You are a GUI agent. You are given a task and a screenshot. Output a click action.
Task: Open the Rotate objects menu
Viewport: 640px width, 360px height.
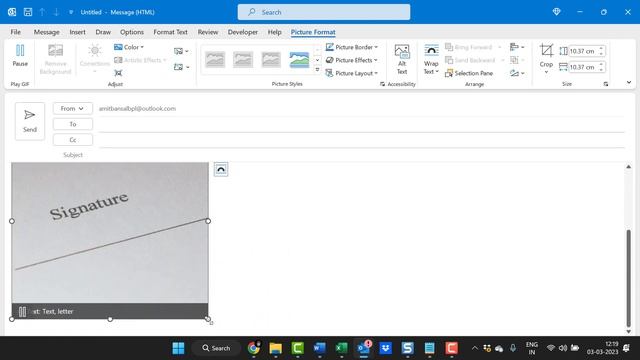click(x=517, y=73)
